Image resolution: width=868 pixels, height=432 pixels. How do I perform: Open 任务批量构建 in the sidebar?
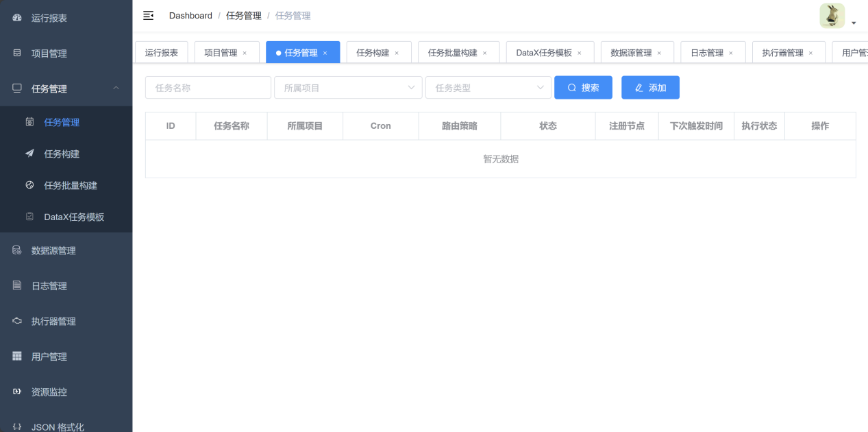click(71, 185)
